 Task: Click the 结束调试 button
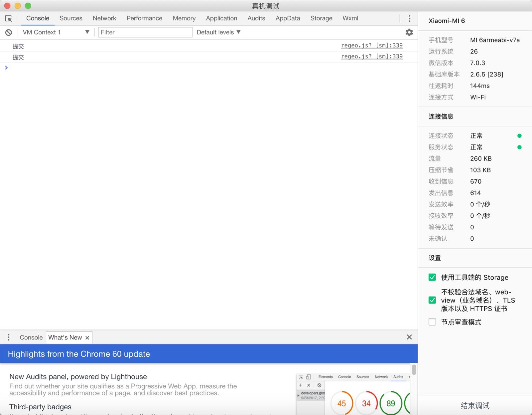tap(475, 406)
